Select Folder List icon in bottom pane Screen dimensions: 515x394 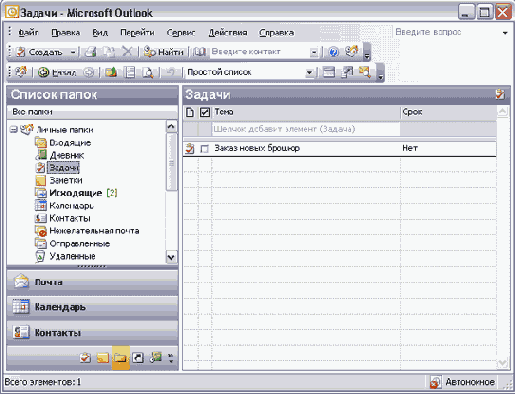[120, 358]
